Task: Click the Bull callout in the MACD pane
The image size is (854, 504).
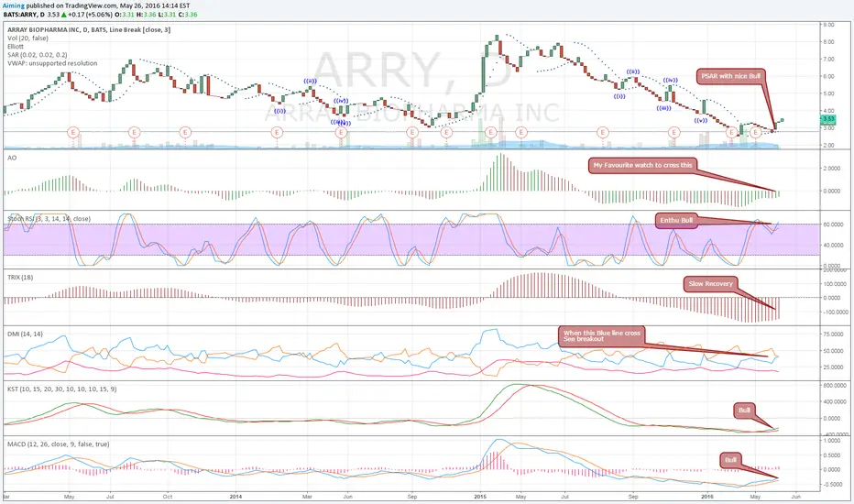Action: (730, 460)
